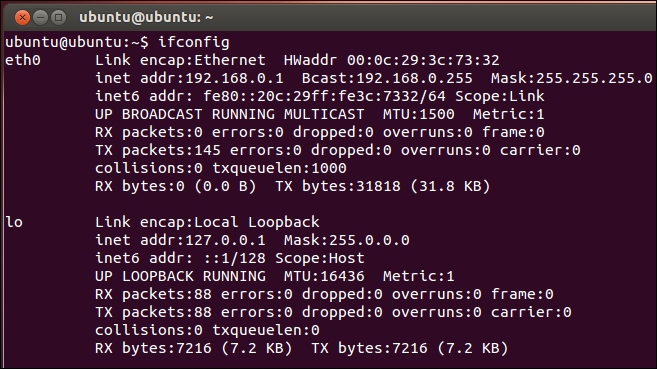Click the eth0 interface name
Image resolution: width=657 pixels, height=369 pixels.
pos(23,60)
